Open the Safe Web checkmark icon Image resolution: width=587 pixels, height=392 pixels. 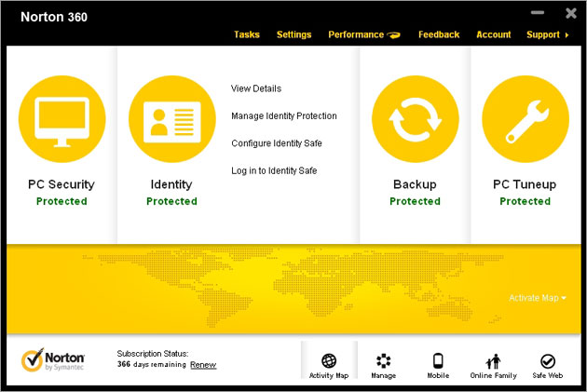pyautogui.click(x=548, y=361)
